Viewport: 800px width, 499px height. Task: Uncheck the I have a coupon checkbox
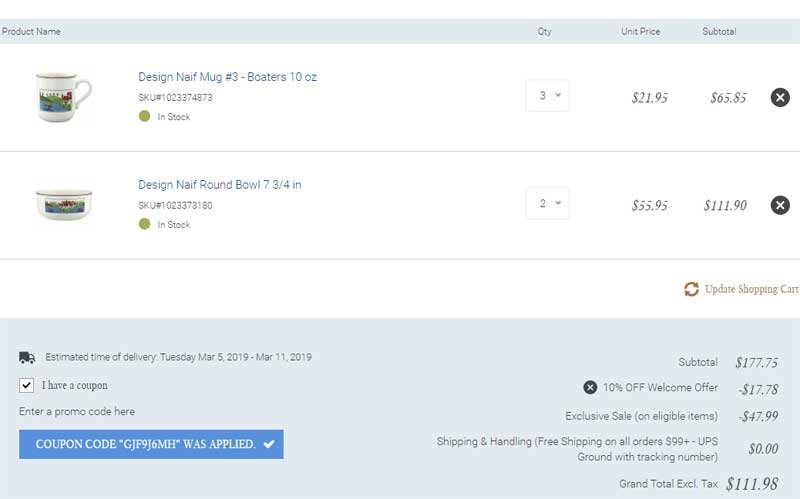click(27, 385)
